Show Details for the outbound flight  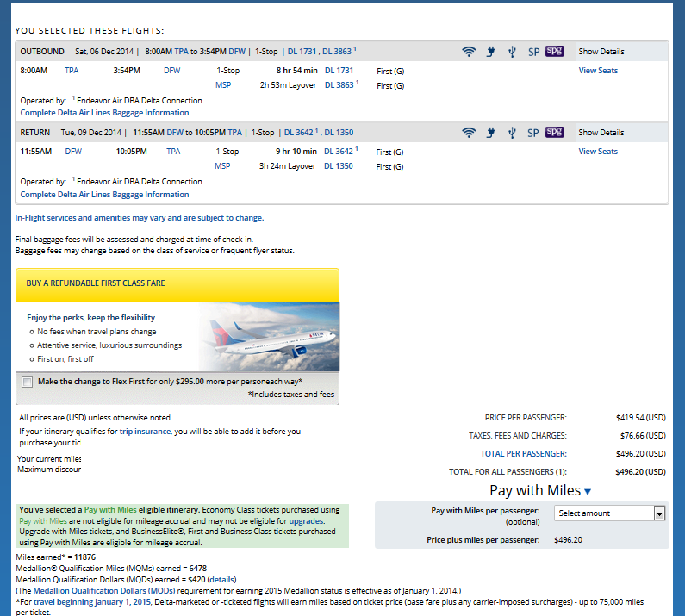pos(601,52)
